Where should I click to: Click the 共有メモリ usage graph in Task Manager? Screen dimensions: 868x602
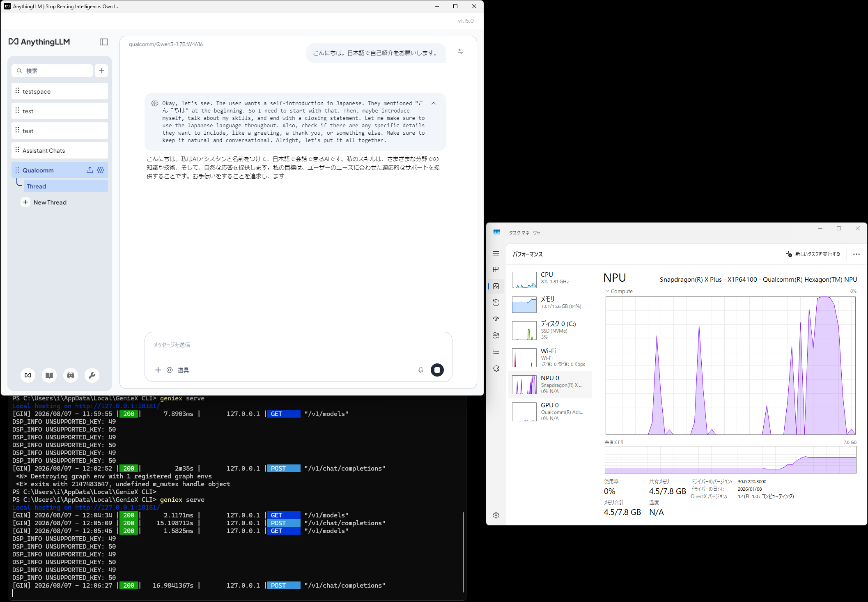(x=730, y=460)
